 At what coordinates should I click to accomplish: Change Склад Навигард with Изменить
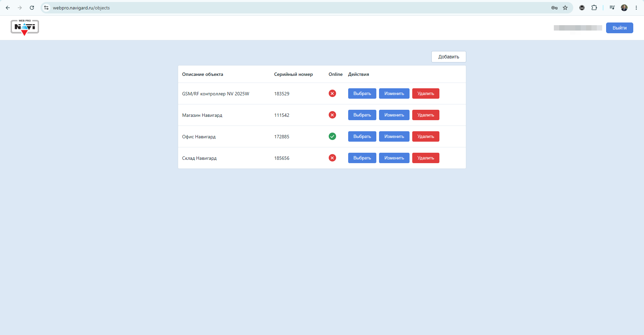pos(394,158)
